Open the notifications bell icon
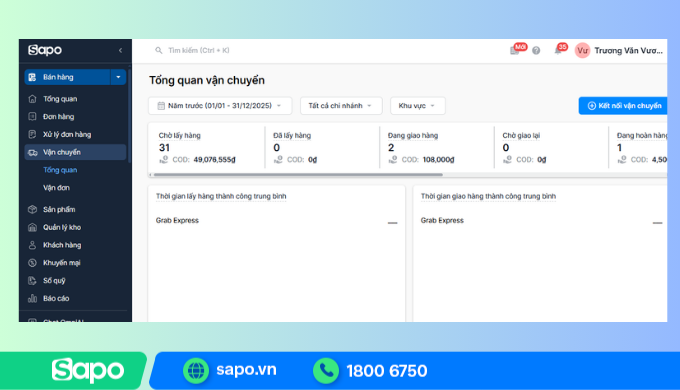680x390 pixels. coord(558,51)
